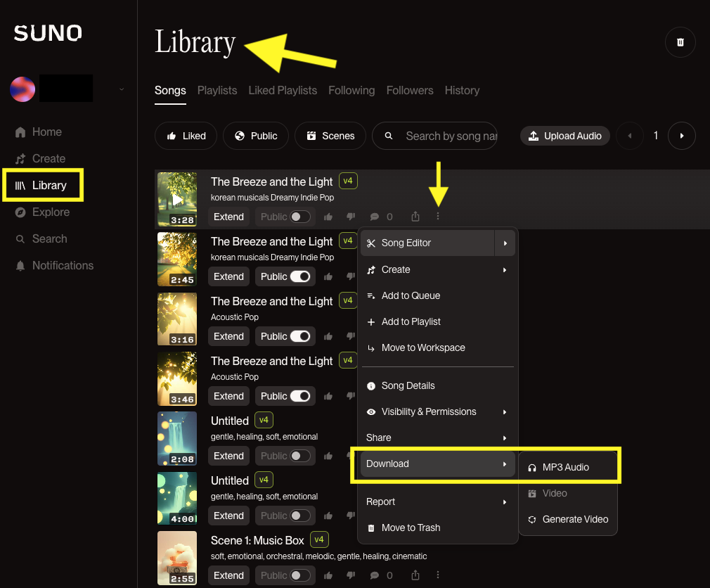This screenshot has width=710, height=588.
Task: Choose Add to Queue
Action: pyautogui.click(x=437, y=296)
